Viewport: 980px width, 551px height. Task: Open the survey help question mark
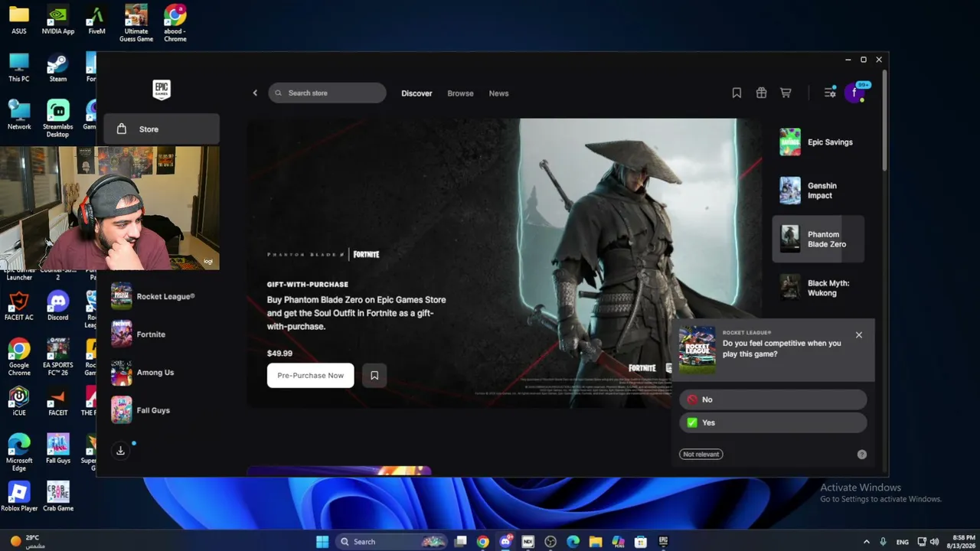click(x=862, y=455)
